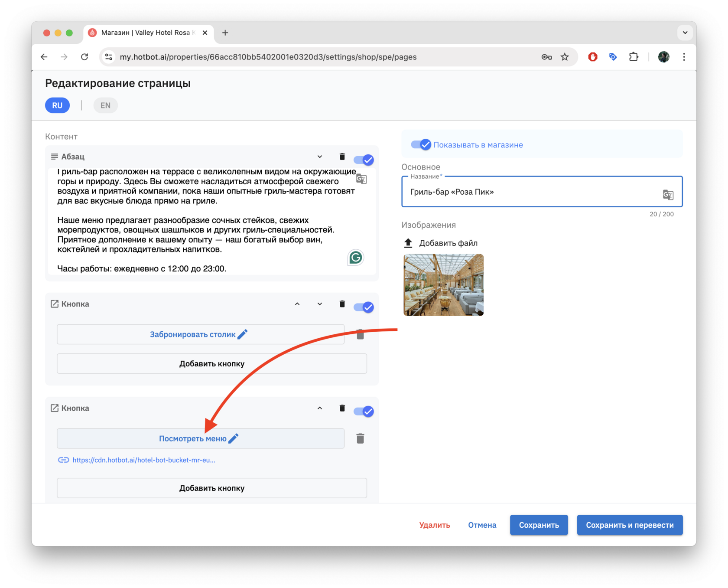
Task: Toggle Показывать в магазине switch
Action: (421, 144)
